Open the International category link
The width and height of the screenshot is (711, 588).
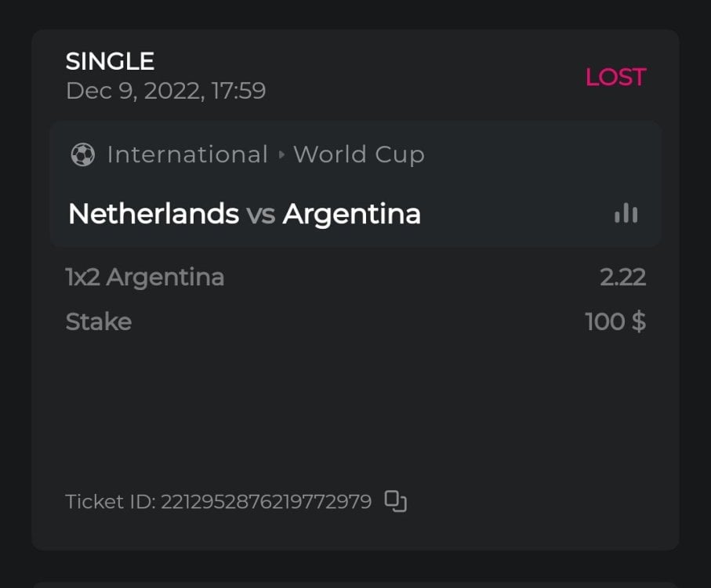click(x=187, y=154)
